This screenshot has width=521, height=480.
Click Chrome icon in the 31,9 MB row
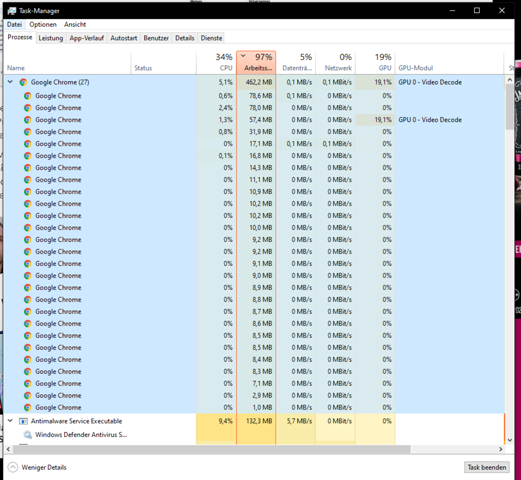28,132
